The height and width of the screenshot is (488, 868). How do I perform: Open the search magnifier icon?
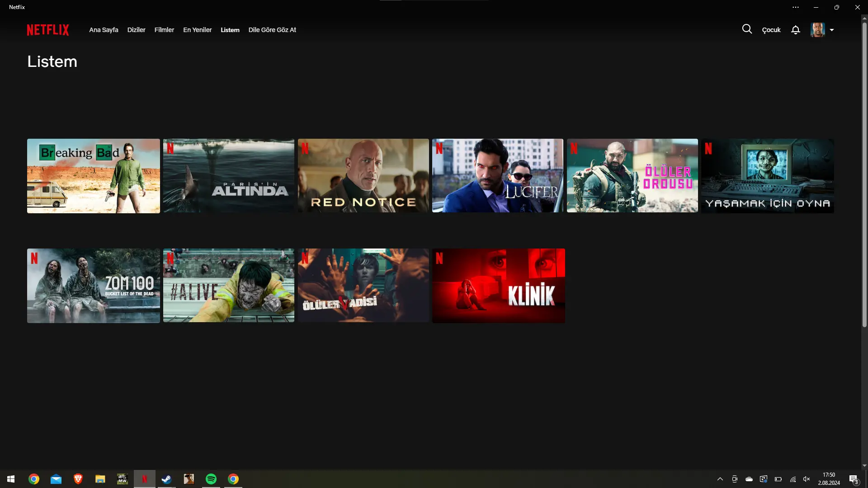point(747,29)
